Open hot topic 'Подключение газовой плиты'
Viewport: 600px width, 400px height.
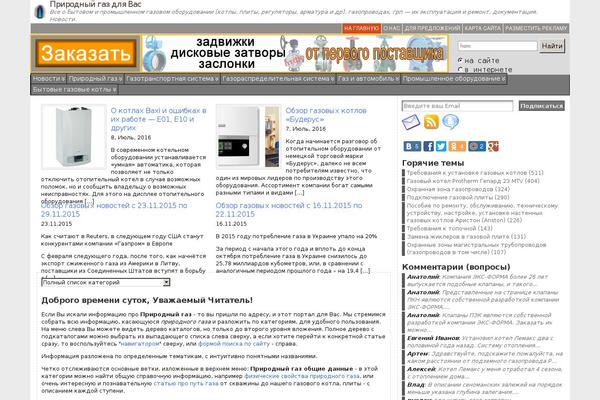[x=458, y=198]
